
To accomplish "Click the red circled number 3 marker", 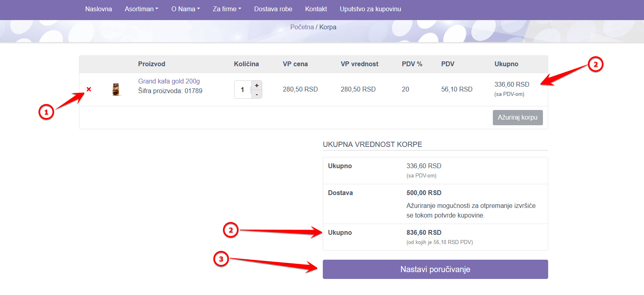I will pyautogui.click(x=221, y=259).
